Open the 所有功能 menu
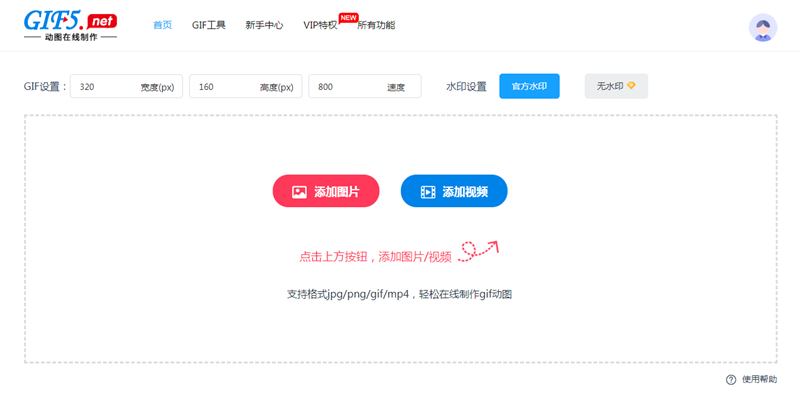Viewport: 800px width, 394px height. pos(376,25)
